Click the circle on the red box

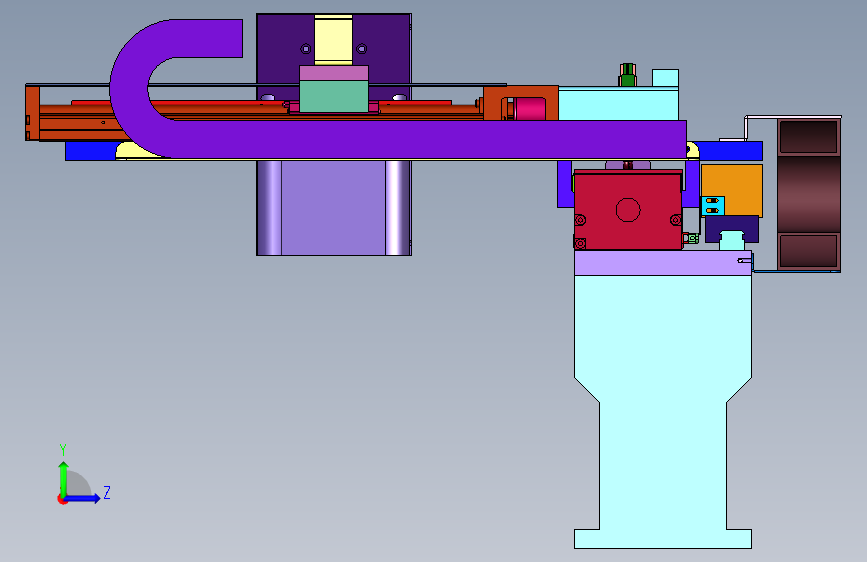(x=628, y=210)
